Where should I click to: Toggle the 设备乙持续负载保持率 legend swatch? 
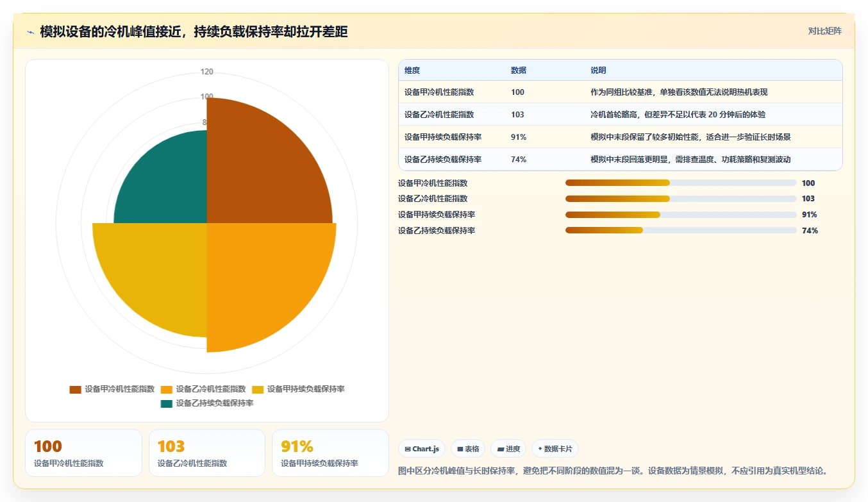click(167, 403)
